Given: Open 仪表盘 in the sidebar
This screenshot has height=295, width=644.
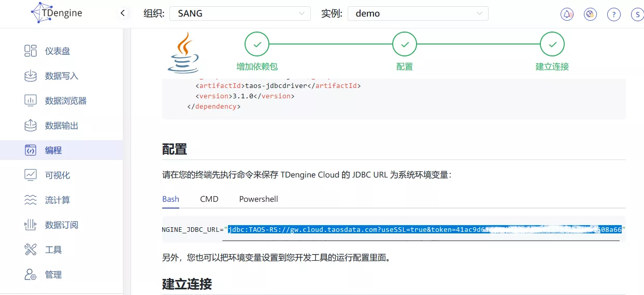Looking at the screenshot, I should 57,51.
